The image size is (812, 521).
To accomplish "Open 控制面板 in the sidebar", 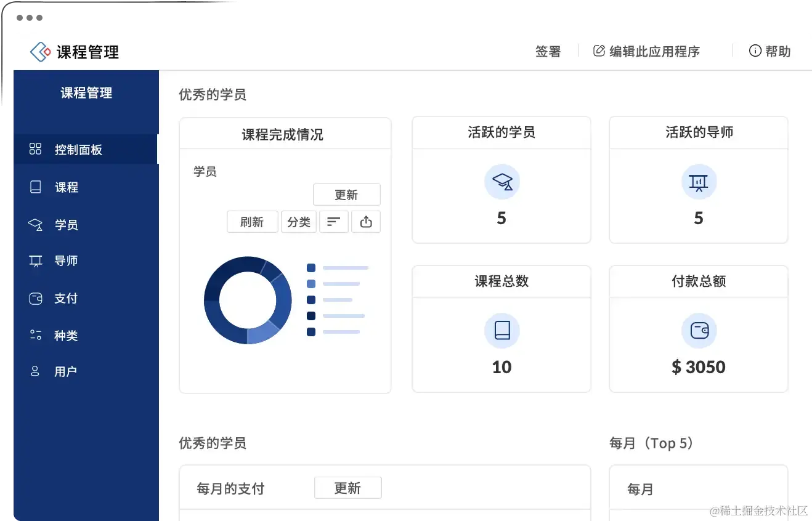I will [86, 149].
